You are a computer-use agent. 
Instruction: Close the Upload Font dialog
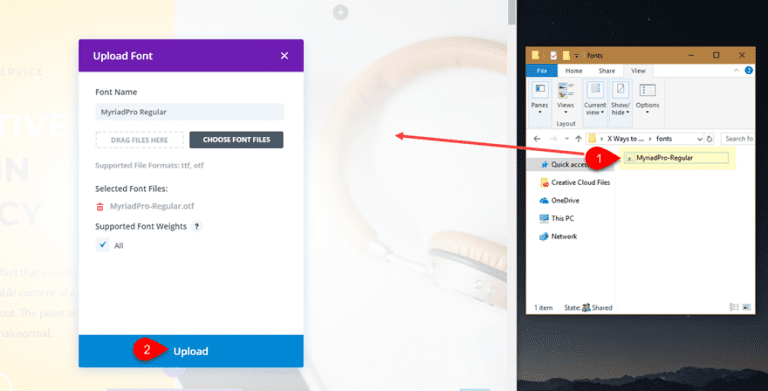pyautogui.click(x=284, y=56)
